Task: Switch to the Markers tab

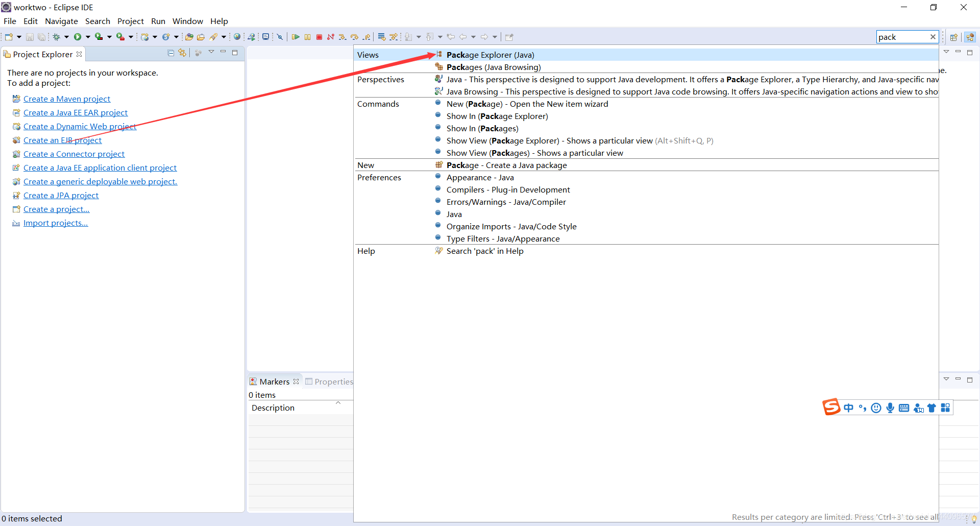Action: 274,381
